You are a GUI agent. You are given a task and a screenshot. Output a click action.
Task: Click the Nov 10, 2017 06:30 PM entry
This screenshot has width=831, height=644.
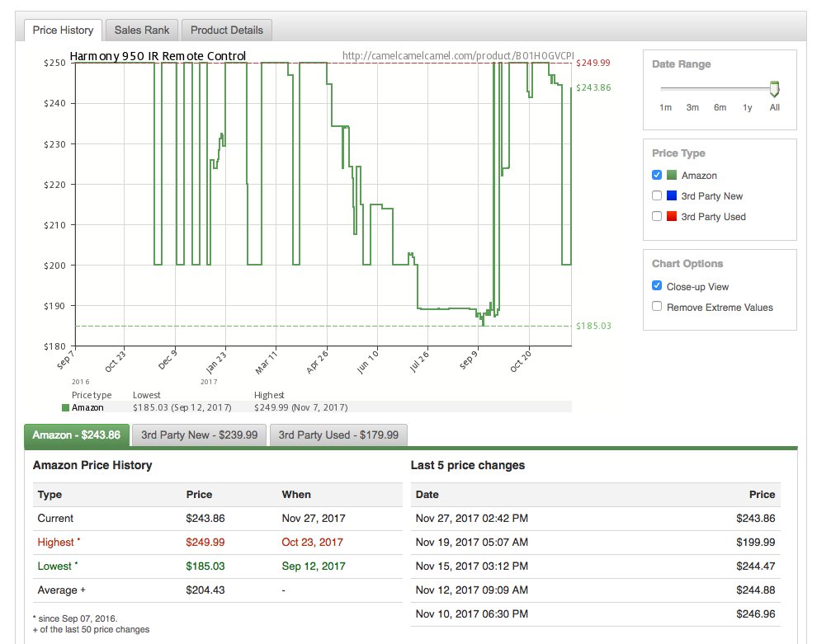472,613
